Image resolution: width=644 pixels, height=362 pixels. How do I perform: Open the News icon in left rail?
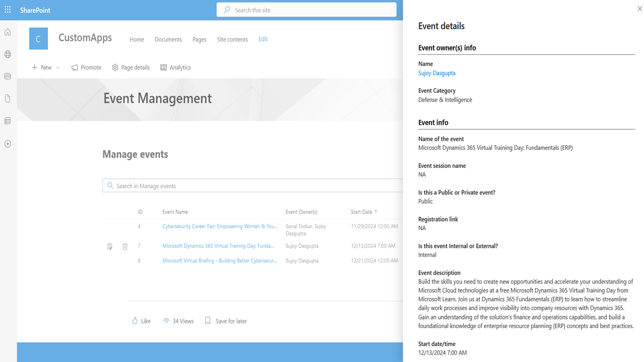point(8,76)
